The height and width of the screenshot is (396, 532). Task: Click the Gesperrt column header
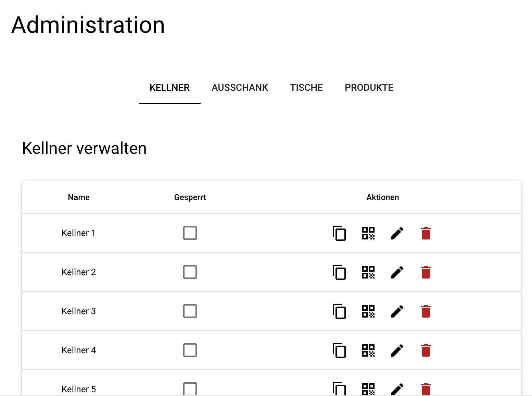click(x=190, y=198)
